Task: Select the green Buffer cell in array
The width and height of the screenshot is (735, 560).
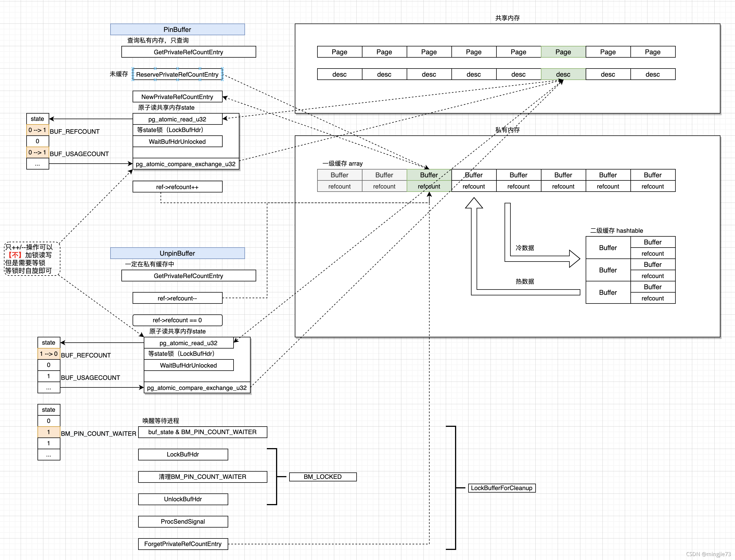Action: [429, 175]
